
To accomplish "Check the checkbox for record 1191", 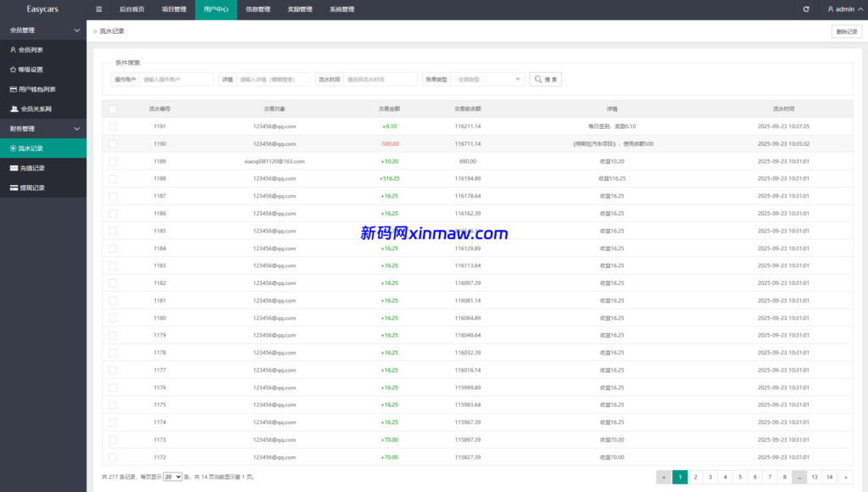I will [x=113, y=126].
